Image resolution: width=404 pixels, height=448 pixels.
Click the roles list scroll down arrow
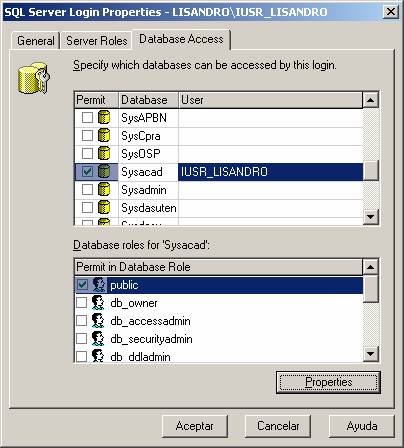(x=371, y=354)
